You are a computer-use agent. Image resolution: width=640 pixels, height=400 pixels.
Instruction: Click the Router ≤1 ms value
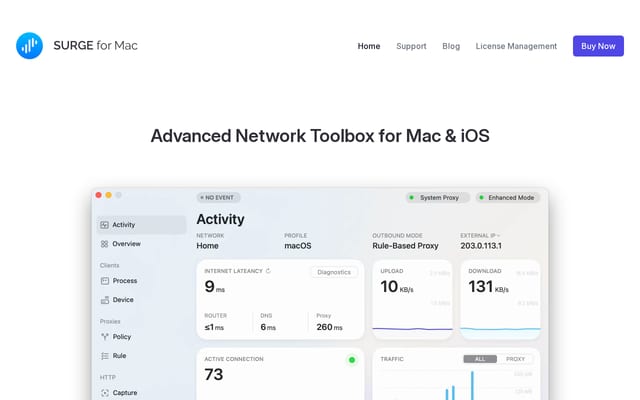pyautogui.click(x=214, y=327)
